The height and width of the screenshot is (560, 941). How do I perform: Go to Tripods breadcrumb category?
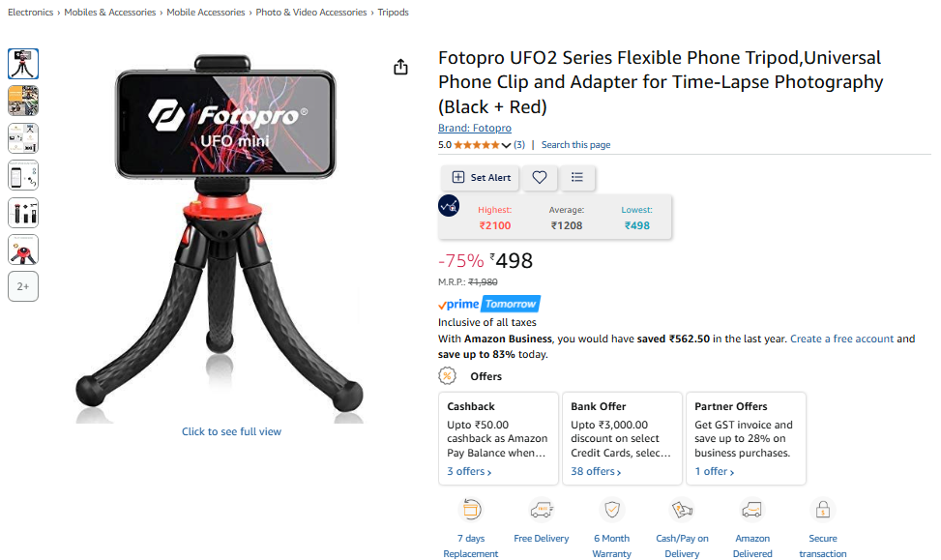point(393,12)
